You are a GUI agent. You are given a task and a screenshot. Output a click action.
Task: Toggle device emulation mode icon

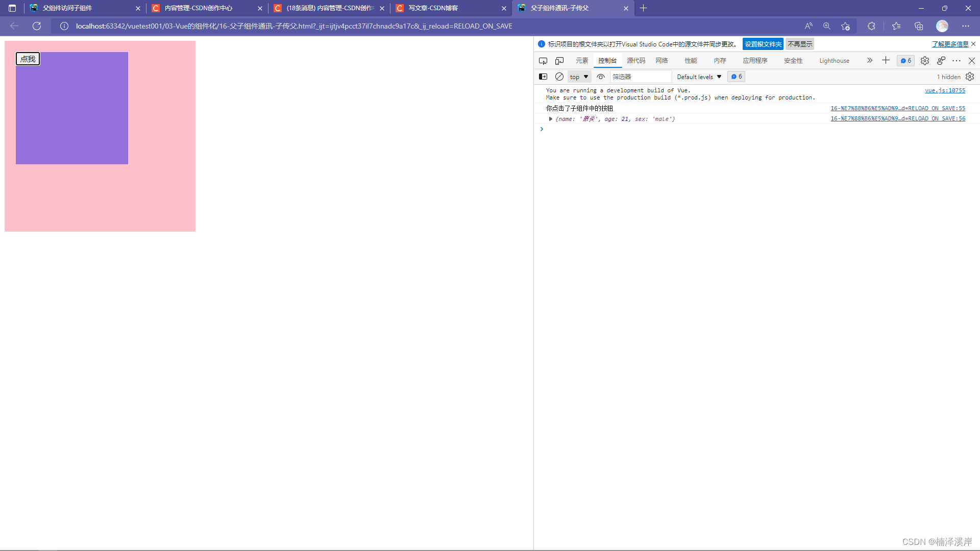point(559,61)
